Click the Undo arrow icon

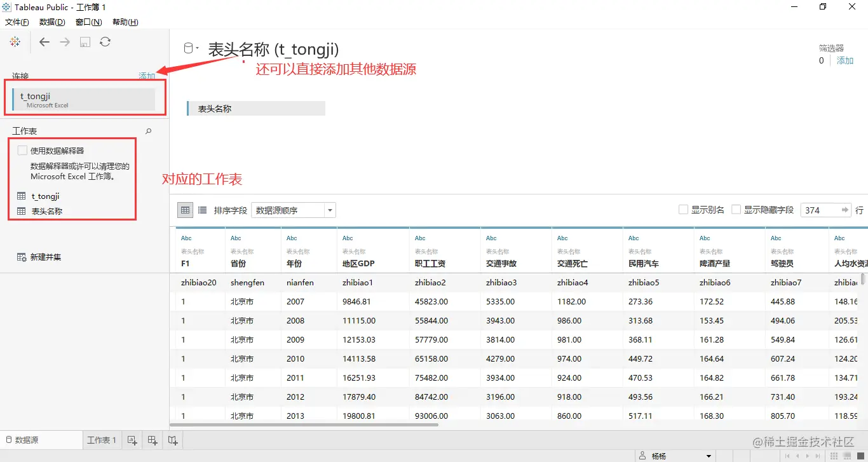[x=44, y=42]
